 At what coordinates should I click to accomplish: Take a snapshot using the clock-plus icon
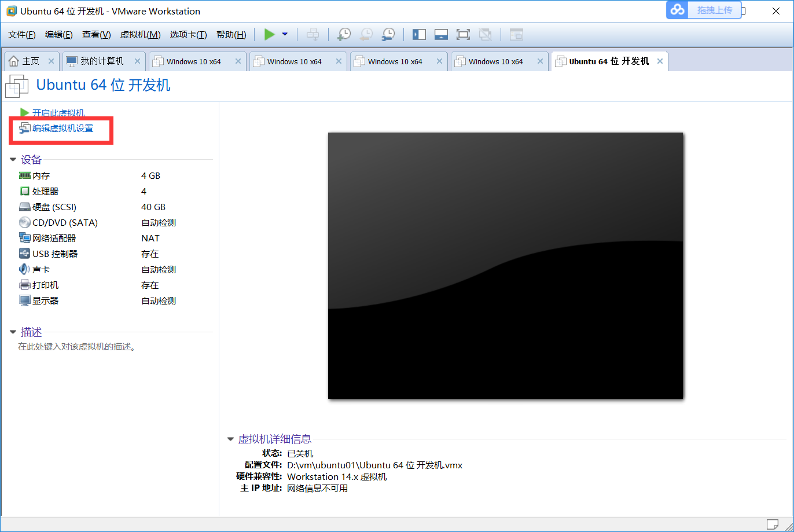coord(344,35)
